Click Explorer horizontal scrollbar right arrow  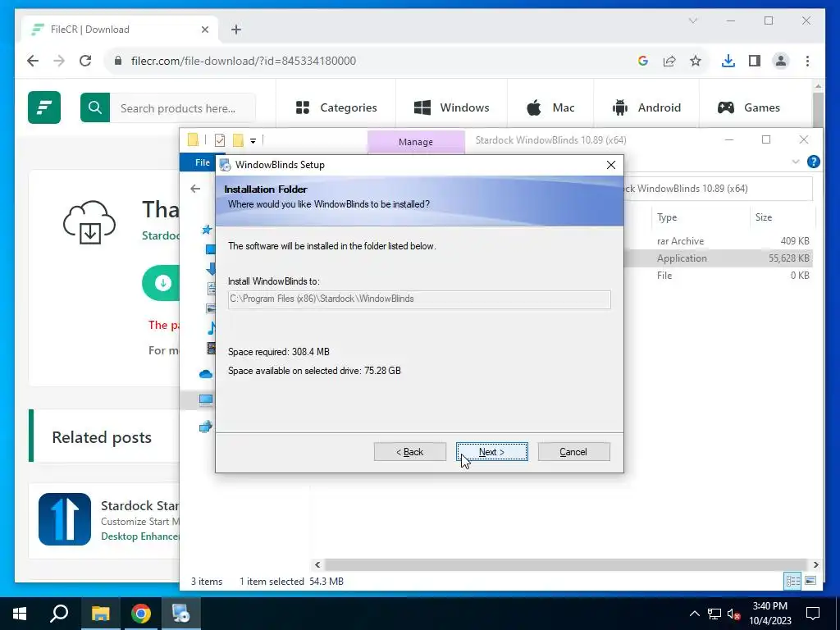(815, 564)
